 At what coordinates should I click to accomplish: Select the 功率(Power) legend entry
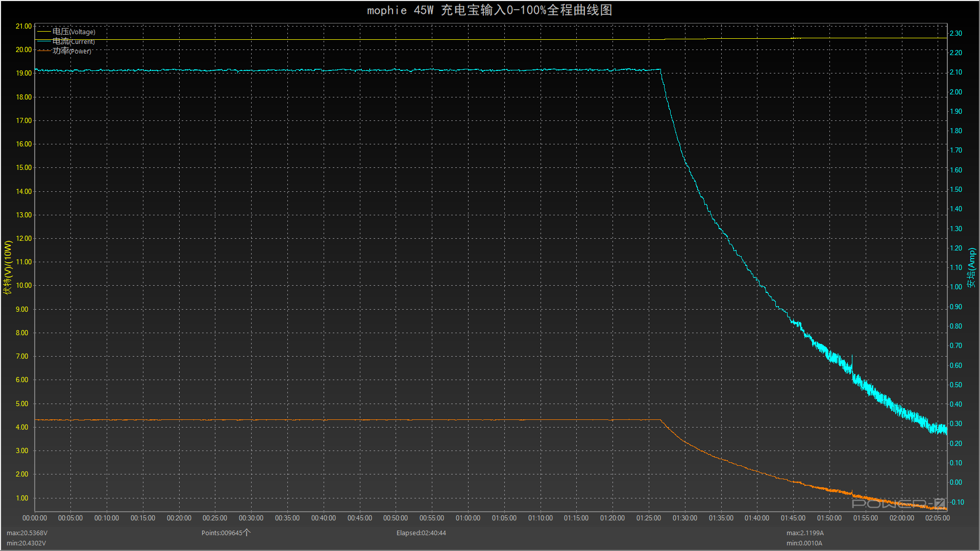click(x=65, y=51)
